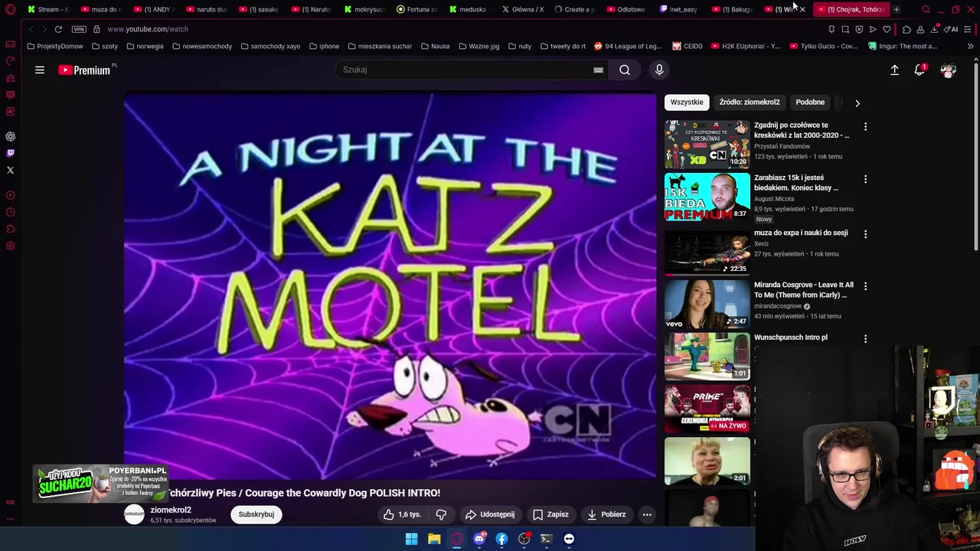Open the '94 League of Leg...' bookmark
Image resolution: width=980 pixels, height=551 pixels.
(x=628, y=46)
